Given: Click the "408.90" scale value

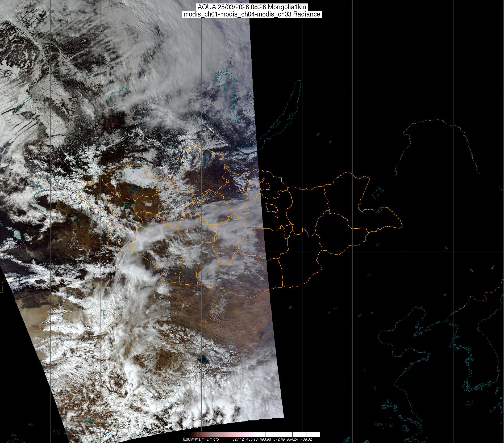Looking at the screenshot, I should [252, 439].
